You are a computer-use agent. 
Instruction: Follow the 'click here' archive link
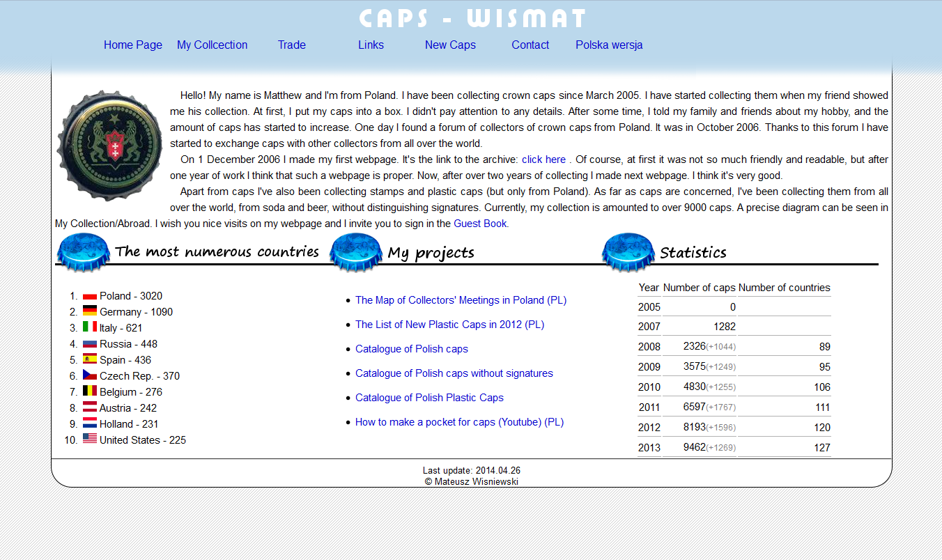pos(543,160)
